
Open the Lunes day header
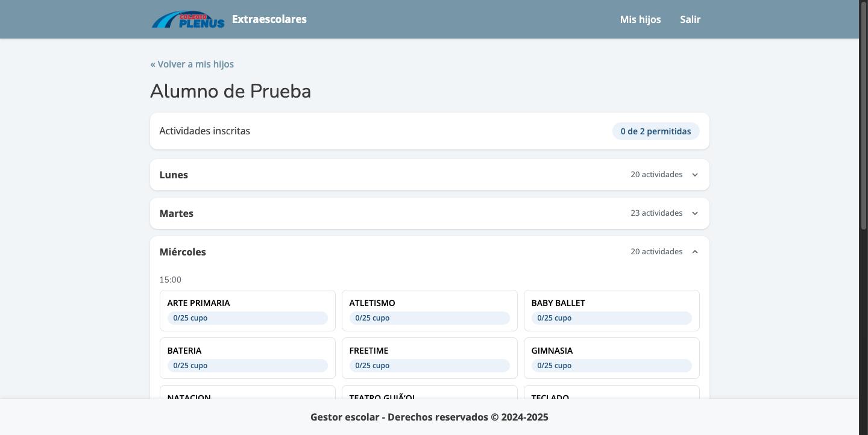pyautogui.click(x=430, y=175)
